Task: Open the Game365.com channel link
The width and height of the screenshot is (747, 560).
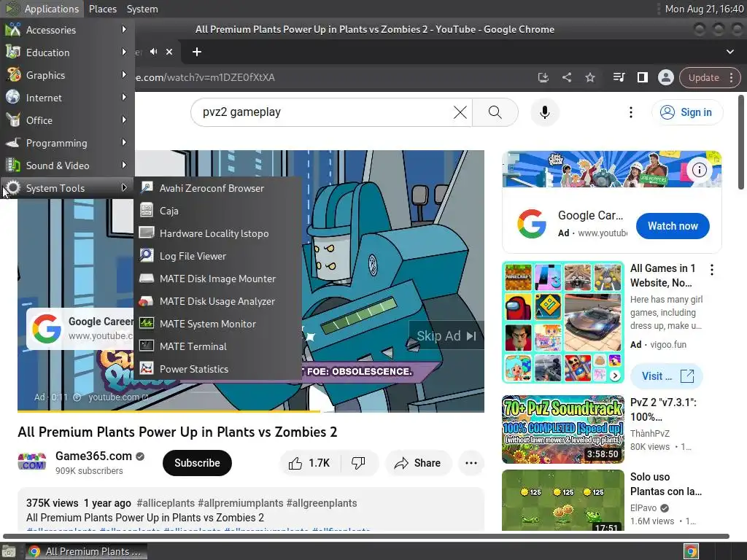Action: tap(93, 456)
